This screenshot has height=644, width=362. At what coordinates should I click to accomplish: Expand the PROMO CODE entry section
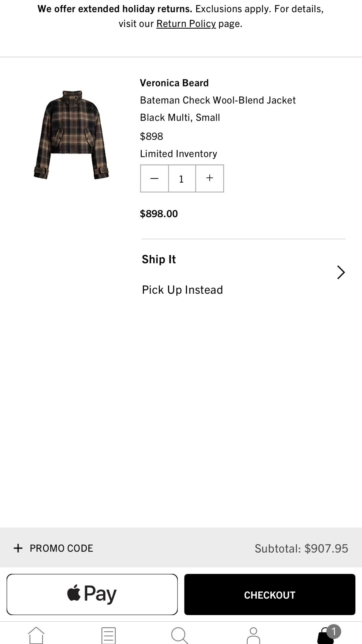coord(61,548)
